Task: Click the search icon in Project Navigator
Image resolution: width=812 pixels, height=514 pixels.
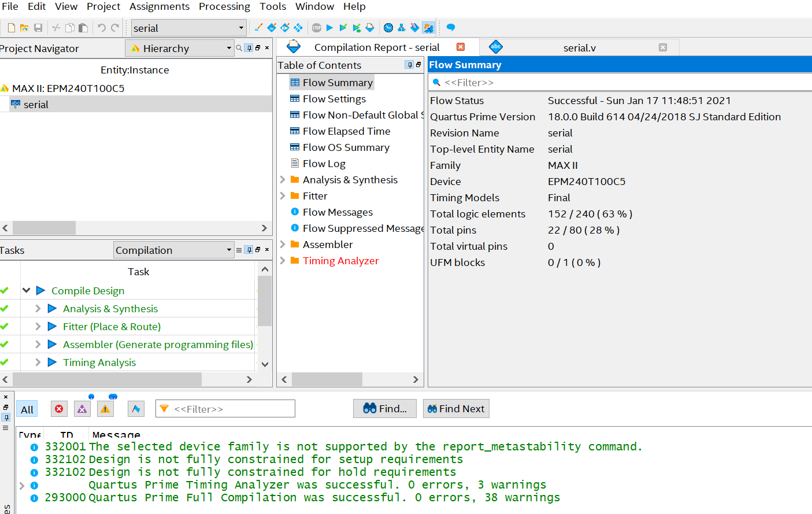Action: pyautogui.click(x=239, y=48)
